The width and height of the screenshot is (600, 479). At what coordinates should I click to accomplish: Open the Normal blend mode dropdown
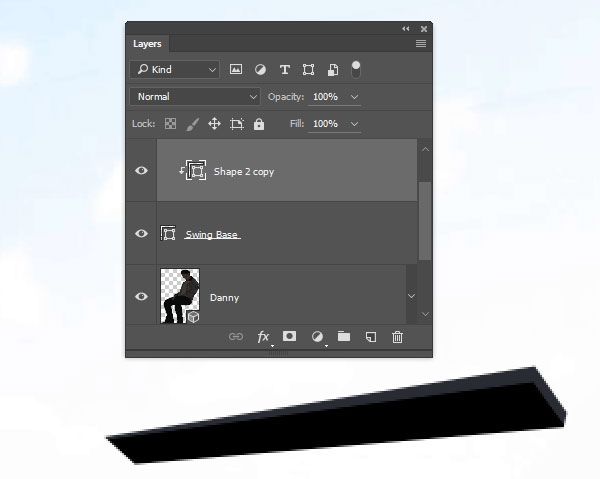click(x=195, y=97)
